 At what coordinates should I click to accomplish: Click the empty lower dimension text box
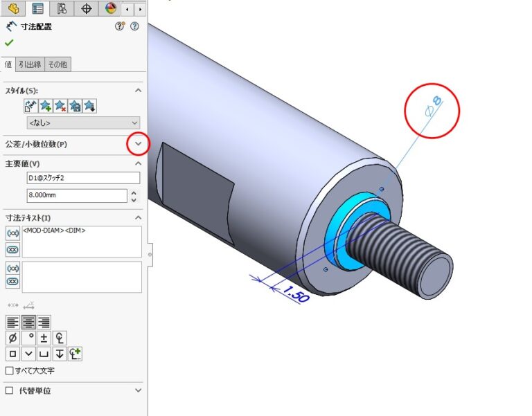click(x=82, y=277)
